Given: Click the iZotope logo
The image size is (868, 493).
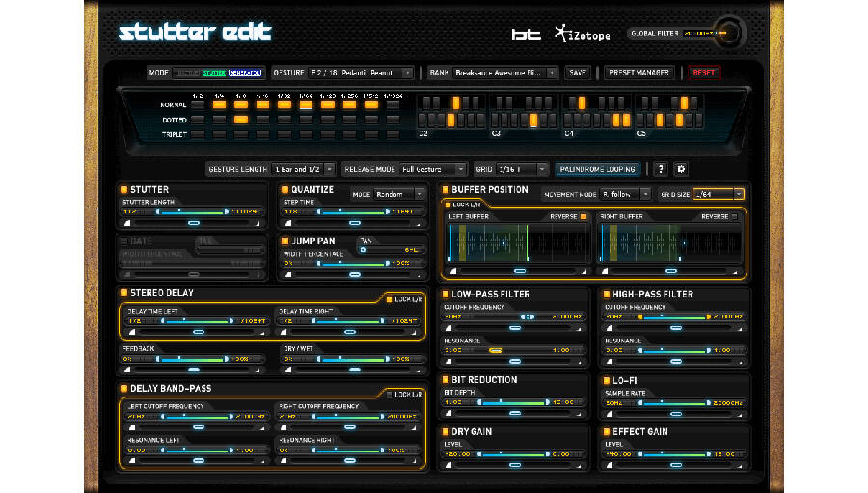Looking at the screenshot, I should 583,34.
